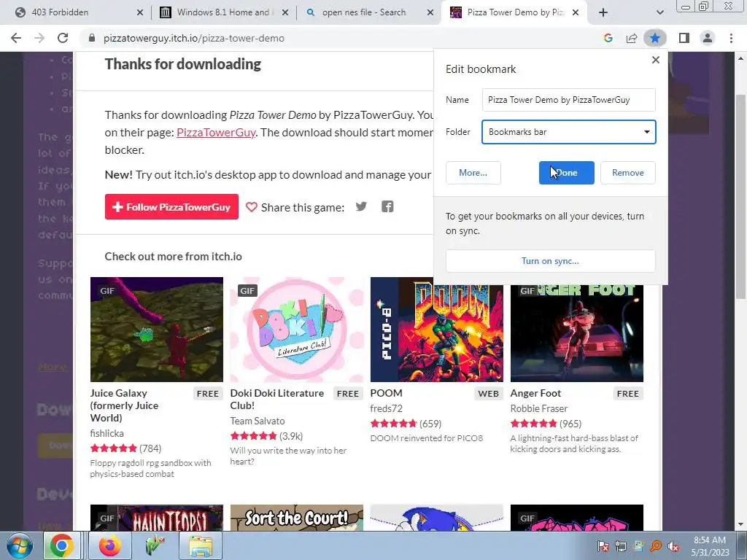Visit author freds72
The height and width of the screenshot is (560, 747).
(x=387, y=408)
